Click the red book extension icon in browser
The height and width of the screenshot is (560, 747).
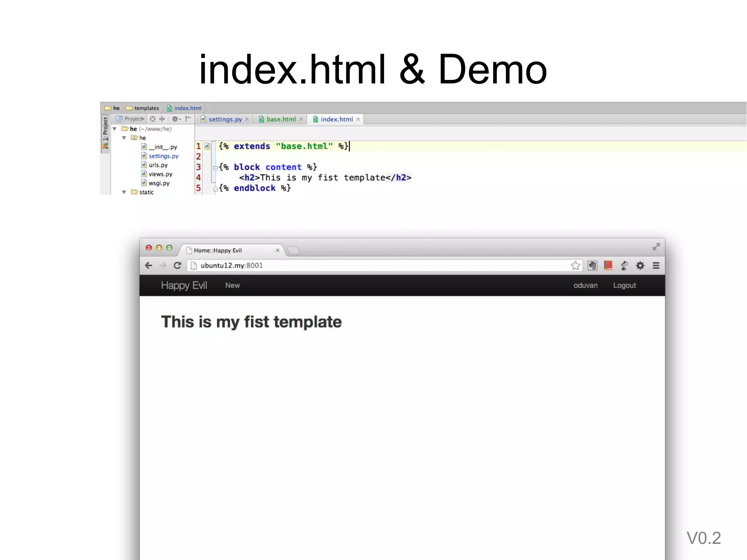tap(608, 266)
